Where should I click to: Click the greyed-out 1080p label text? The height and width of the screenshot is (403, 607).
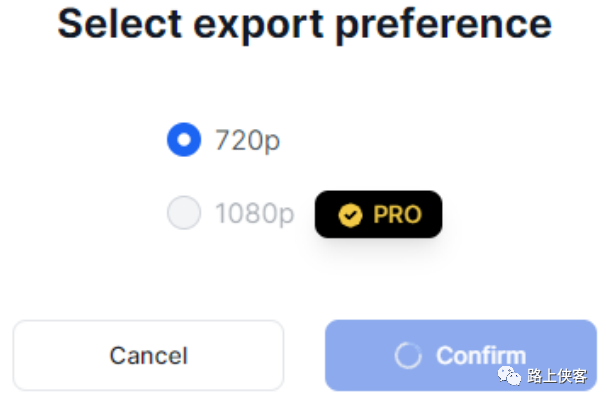coord(254,214)
